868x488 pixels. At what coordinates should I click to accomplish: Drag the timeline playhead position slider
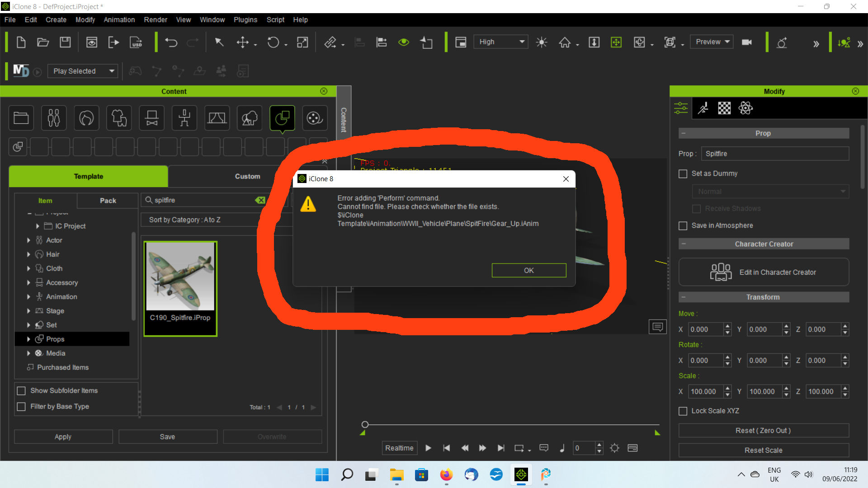pyautogui.click(x=365, y=424)
